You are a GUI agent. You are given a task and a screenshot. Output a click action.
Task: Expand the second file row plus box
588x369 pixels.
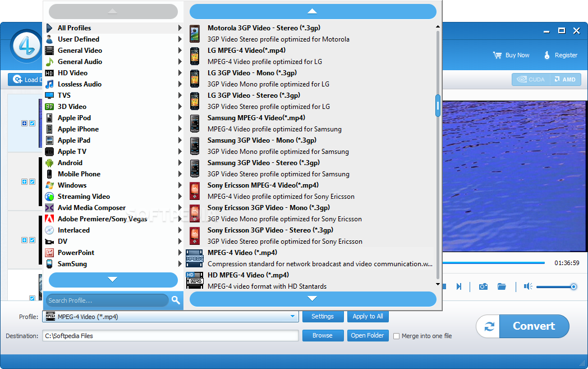[24, 181]
